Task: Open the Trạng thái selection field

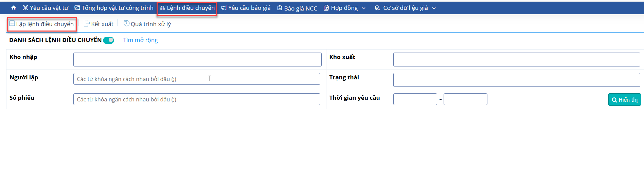Action: (x=517, y=80)
